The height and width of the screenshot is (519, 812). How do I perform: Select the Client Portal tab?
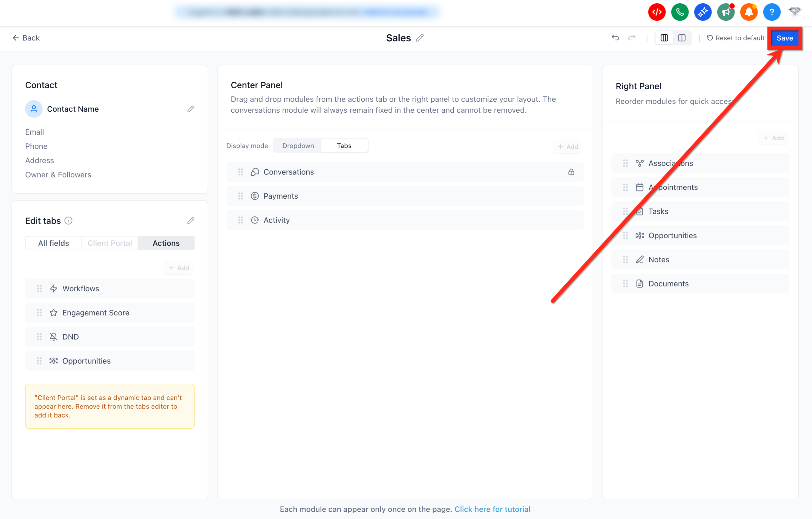tap(110, 243)
